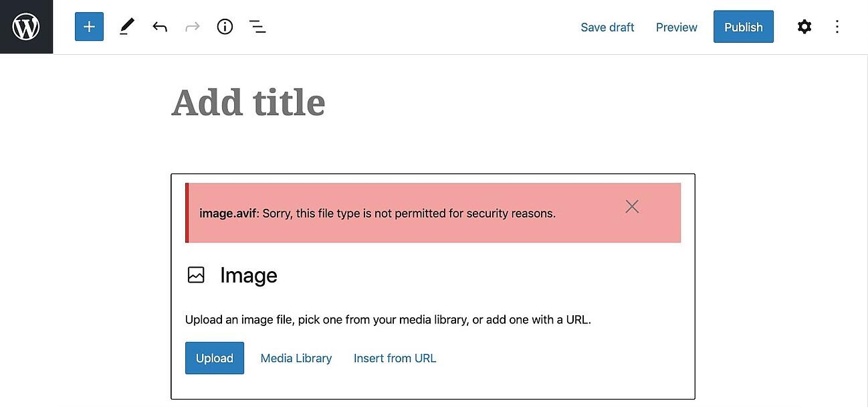The height and width of the screenshot is (407, 868).
Task: Click the WordPress logo to exit editor
Action: tap(26, 27)
